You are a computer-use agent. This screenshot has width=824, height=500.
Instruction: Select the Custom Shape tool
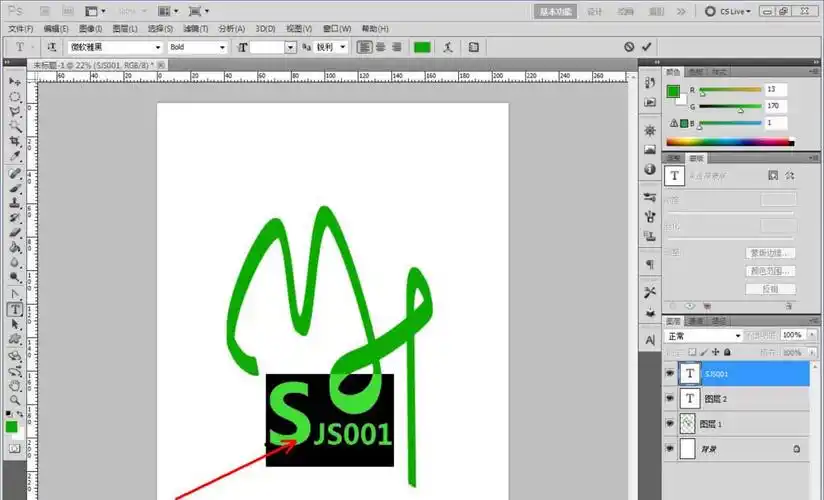click(15, 339)
